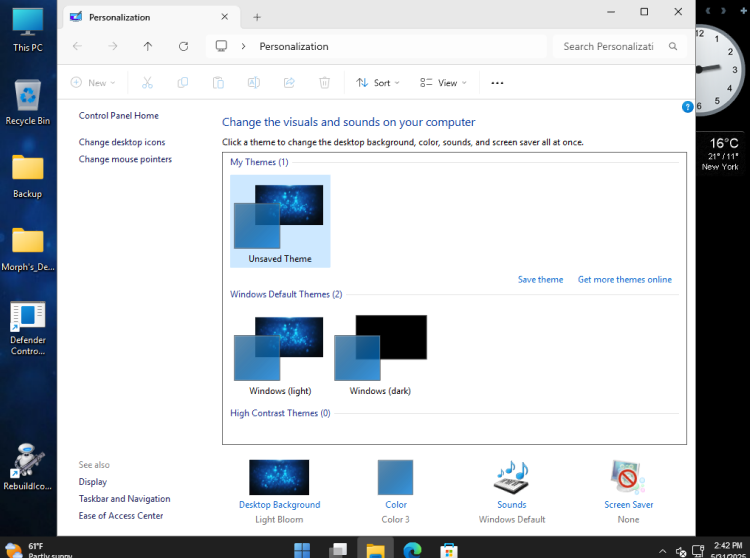This screenshot has width=750, height=558.
Task: Click breadcrumb chevron before Personalization
Action: (243, 46)
